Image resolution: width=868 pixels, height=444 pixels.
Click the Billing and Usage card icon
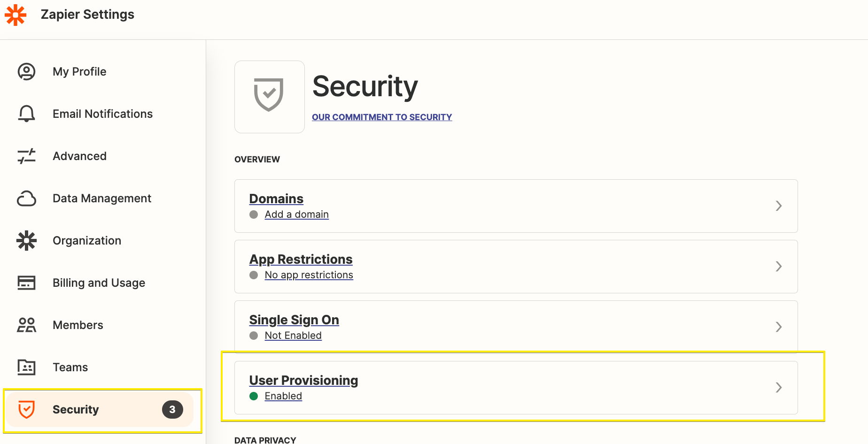coord(26,283)
